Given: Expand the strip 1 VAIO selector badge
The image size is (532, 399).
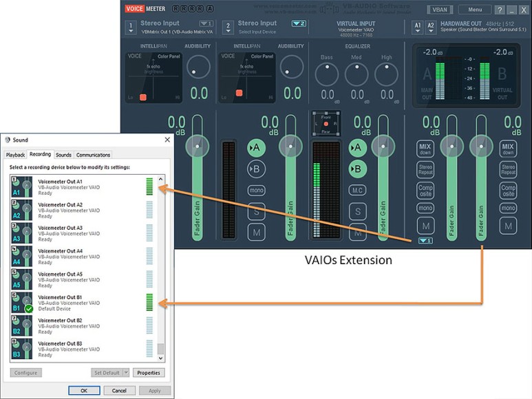Looking at the screenshot, I should (x=206, y=23).
